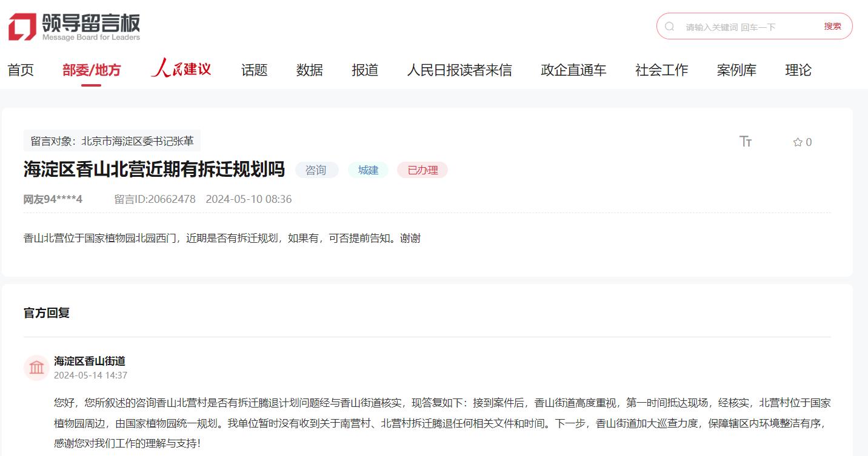The image size is (868, 456).
Task: Open the 案例库 case library
Action: click(x=736, y=70)
